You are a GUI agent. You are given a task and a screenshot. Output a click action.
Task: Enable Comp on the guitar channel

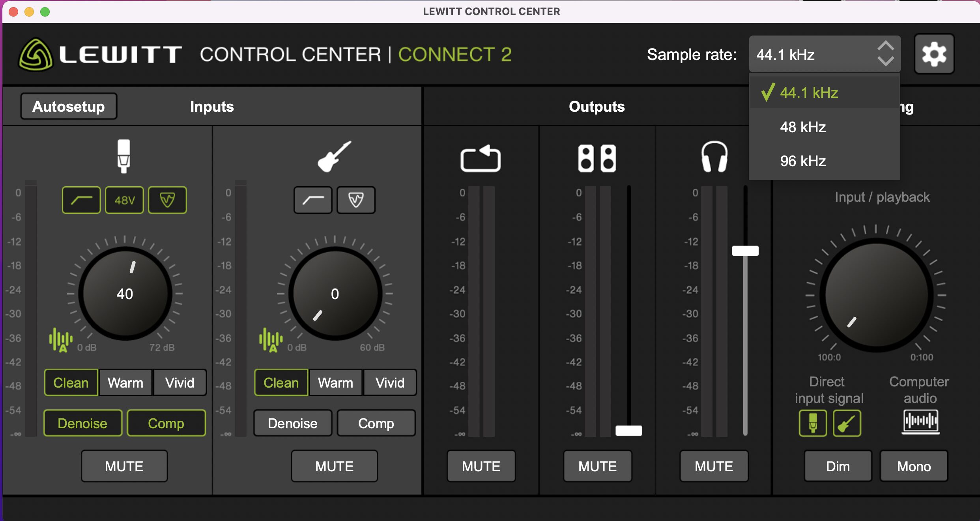[x=376, y=423]
